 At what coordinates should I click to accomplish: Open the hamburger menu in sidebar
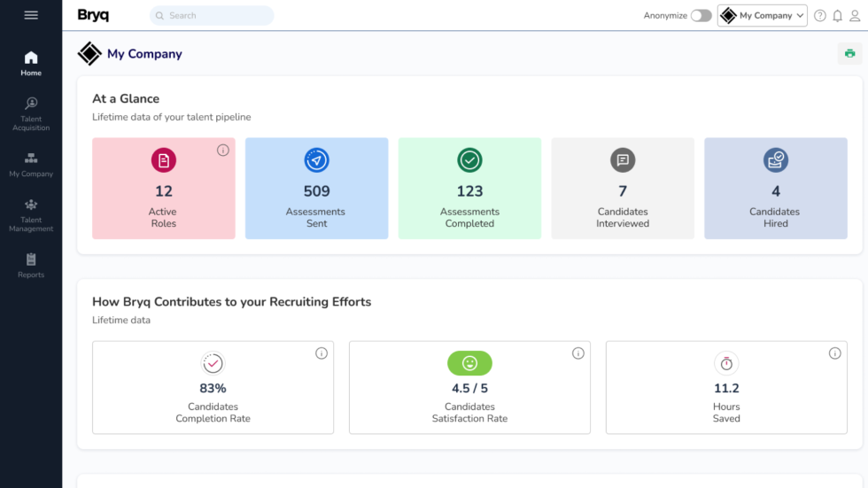click(31, 15)
